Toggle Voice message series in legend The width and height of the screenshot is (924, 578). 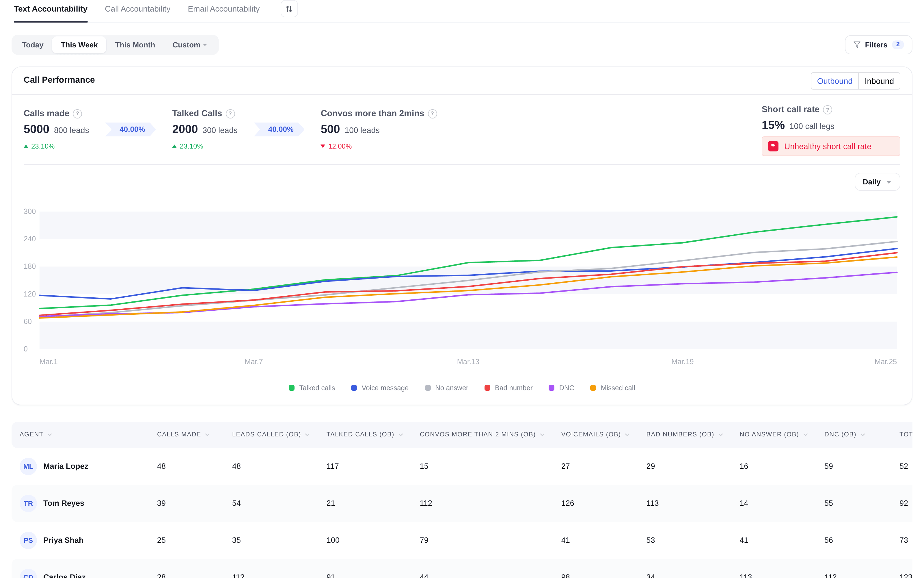click(x=380, y=388)
